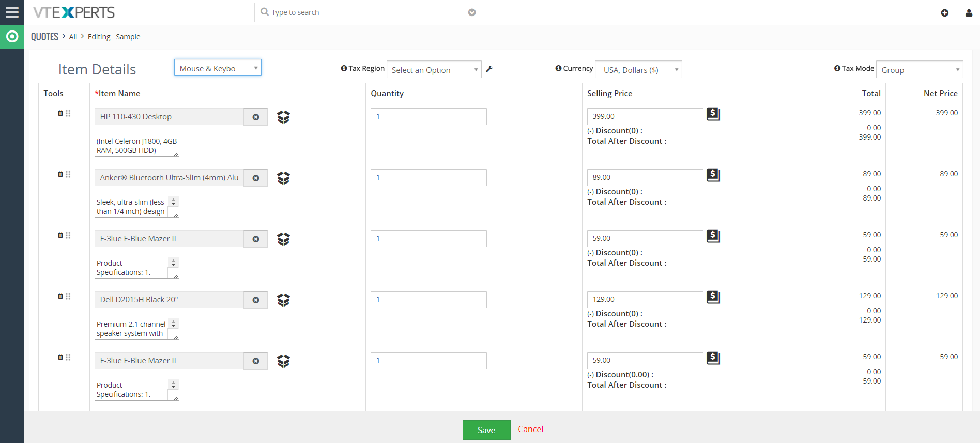The width and height of the screenshot is (980, 443).
Task: Open the quick create plus icon
Action: pyautogui.click(x=944, y=13)
